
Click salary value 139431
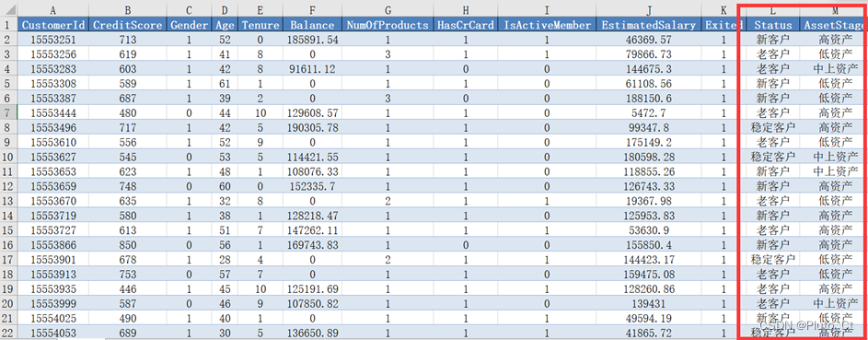coord(649,303)
